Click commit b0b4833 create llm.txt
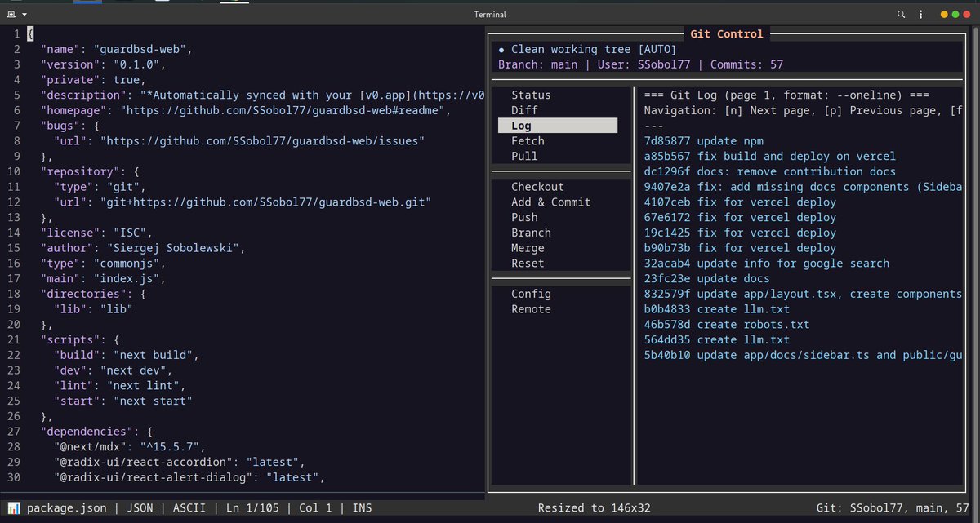This screenshot has width=980, height=523. click(716, 309)
